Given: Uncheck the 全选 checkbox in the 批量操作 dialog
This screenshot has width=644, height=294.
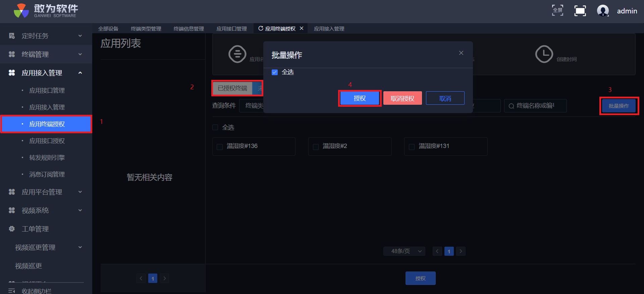Looking at the screenshot, I should coord(275,72).
